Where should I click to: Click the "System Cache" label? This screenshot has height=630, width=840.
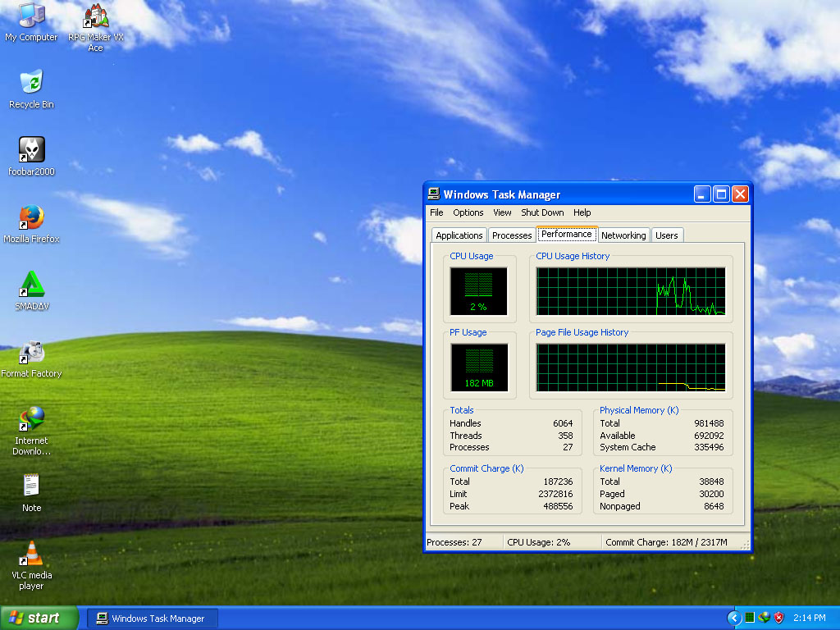(628, 447)
